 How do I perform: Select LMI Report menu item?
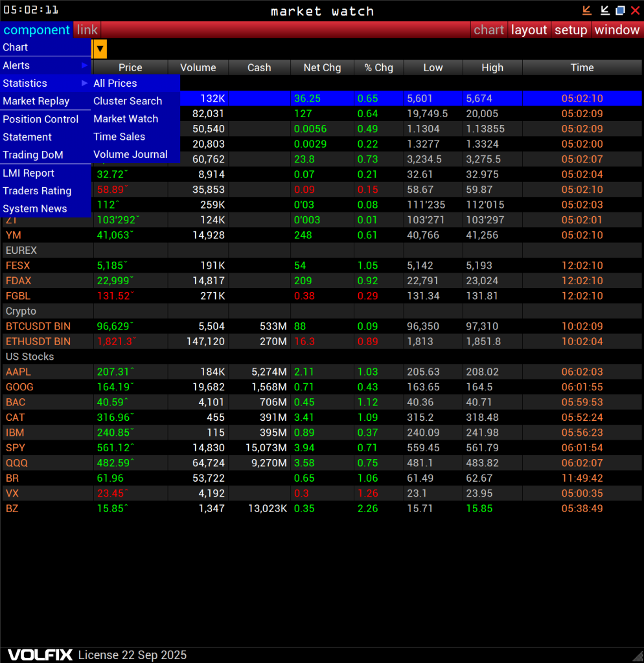pos(45,173)
